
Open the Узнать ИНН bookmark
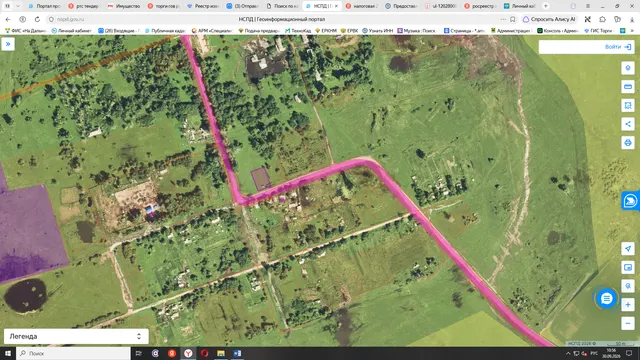pos(378,31)
